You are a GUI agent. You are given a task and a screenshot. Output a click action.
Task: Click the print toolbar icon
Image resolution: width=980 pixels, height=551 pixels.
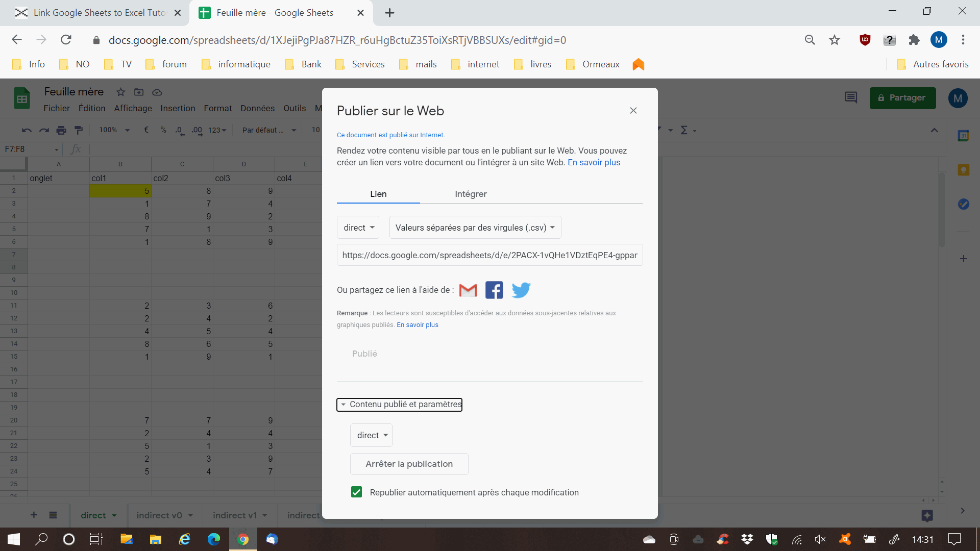click(x=61, y=130)
